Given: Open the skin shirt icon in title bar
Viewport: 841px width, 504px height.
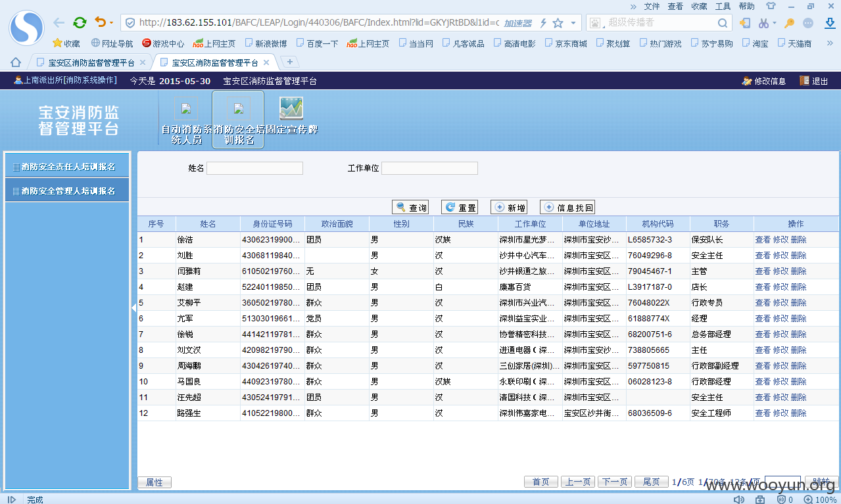Looking at the screenshot, I should [771, 6].
